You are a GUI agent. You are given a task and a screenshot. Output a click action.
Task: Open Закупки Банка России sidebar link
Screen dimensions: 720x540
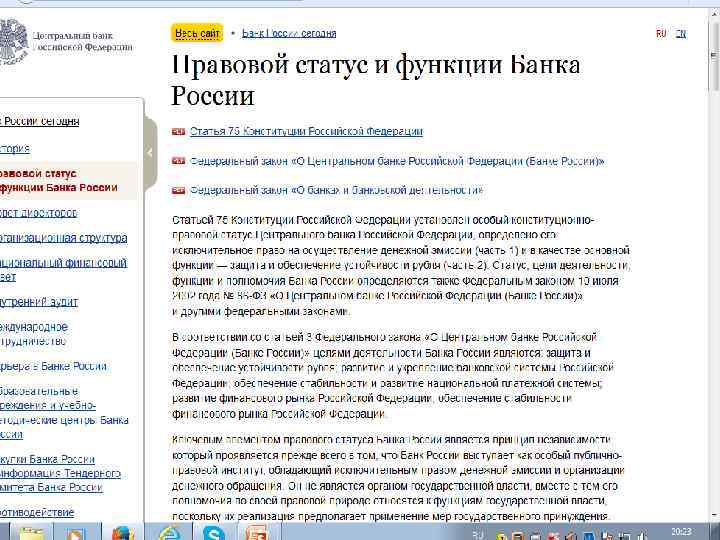point(60,473)
